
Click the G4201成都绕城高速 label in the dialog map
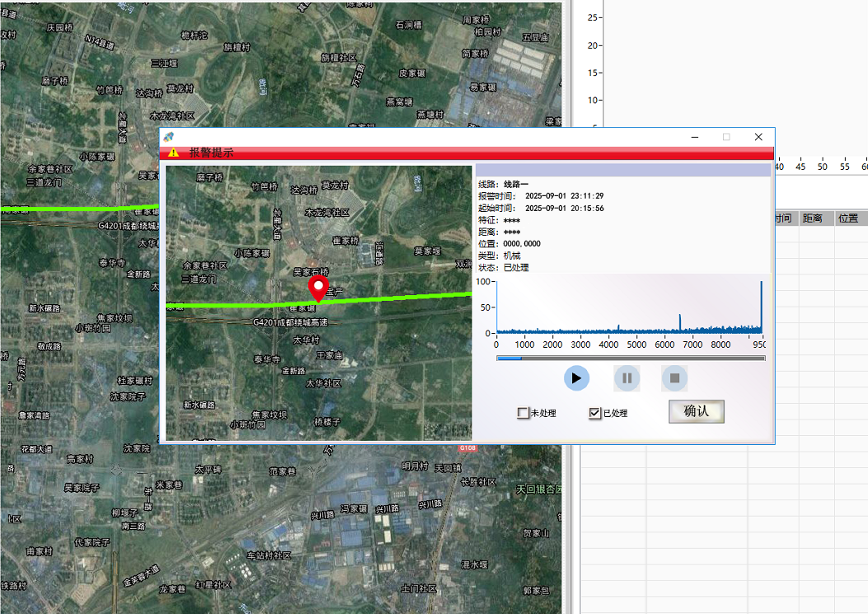point(289,322)
